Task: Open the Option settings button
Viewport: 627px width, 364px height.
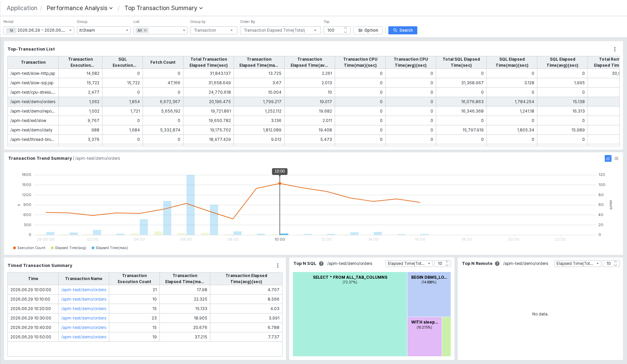Action: [368, 30]
